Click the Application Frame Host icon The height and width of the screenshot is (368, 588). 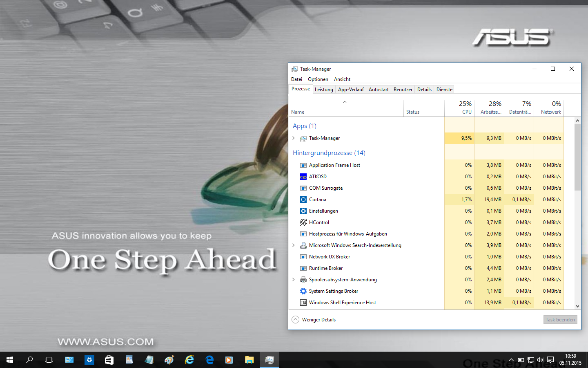click(x=303, y=165)
